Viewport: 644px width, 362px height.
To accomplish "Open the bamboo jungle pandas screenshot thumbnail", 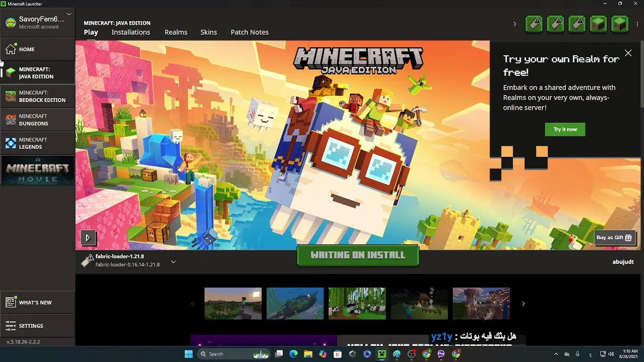I will (357, 304).
